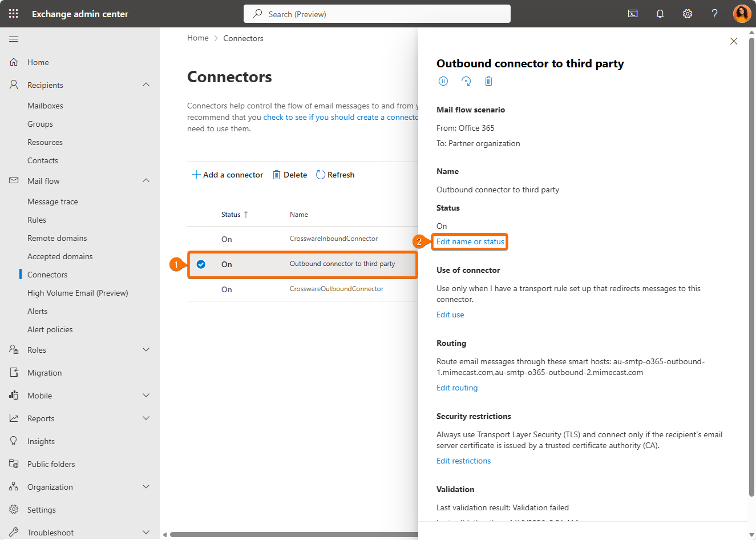Viewport: 756px width, 540px height.
Task: Click Add a connector button
Action: (x=228, y=175)
